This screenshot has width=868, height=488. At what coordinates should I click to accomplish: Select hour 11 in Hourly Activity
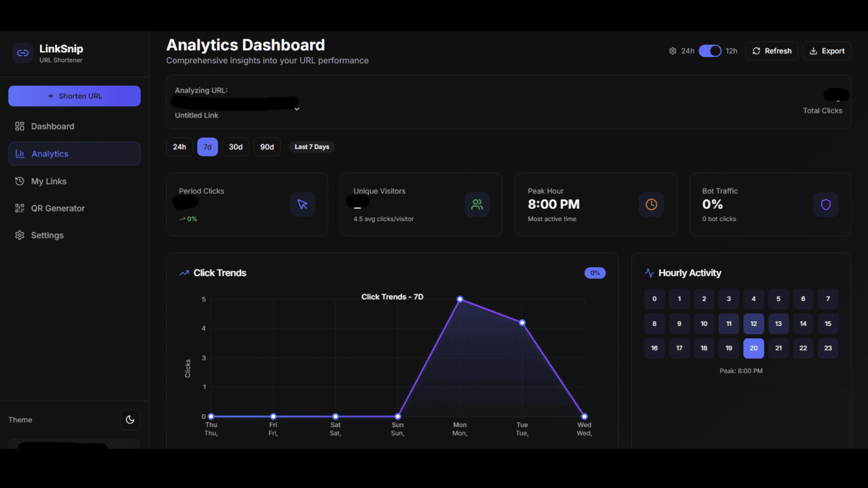[729, 324]
